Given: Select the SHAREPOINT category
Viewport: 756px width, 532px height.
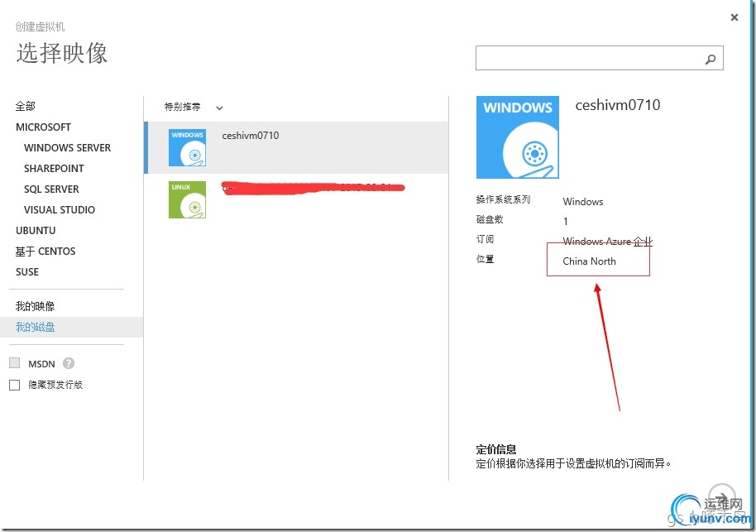Looking at the screenshot, I should pos(54,168).
